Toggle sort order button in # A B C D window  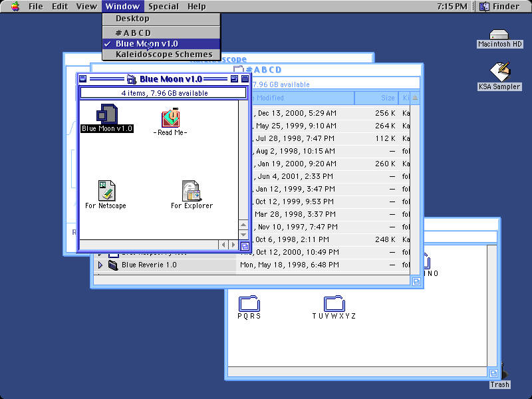(415, 98)
